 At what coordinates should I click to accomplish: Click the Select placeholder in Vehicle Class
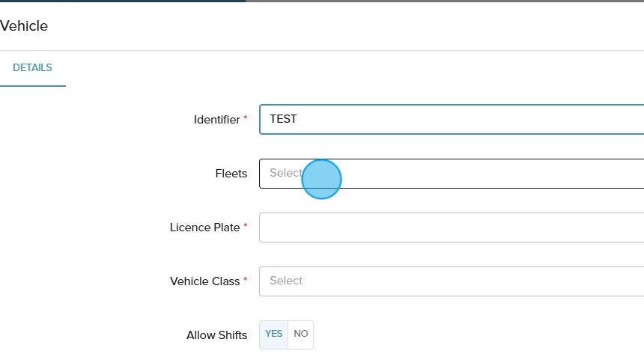286,281
